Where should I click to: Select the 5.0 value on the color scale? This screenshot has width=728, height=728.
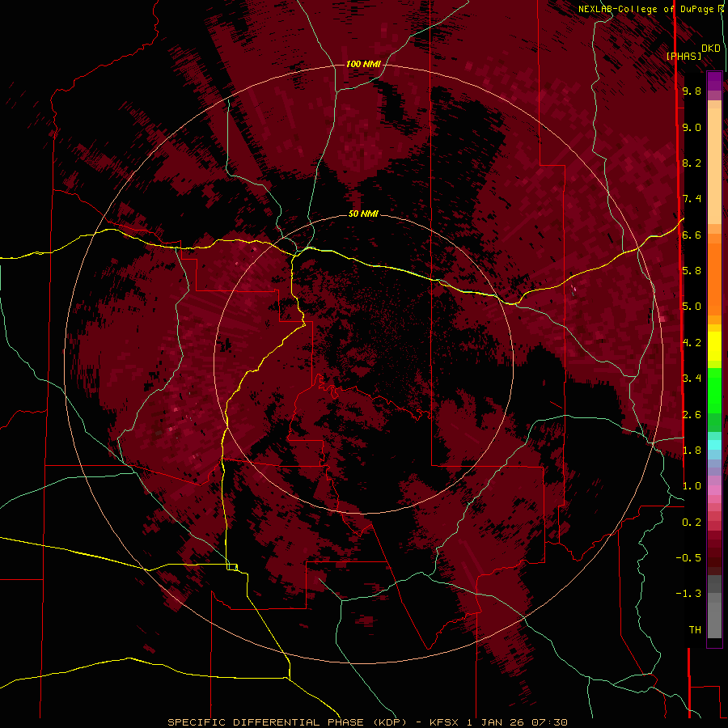tap(692, 307)
